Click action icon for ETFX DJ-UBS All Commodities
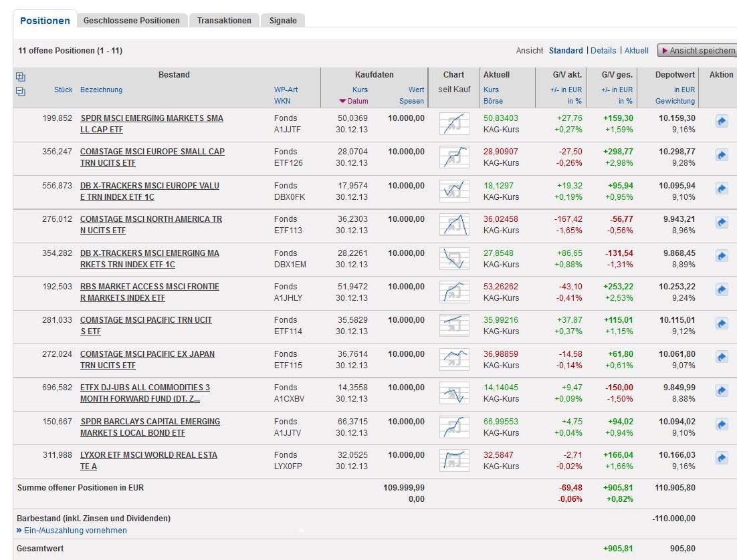Image resolution: width=737 pixels, height=560 pixels. point(722,390)
